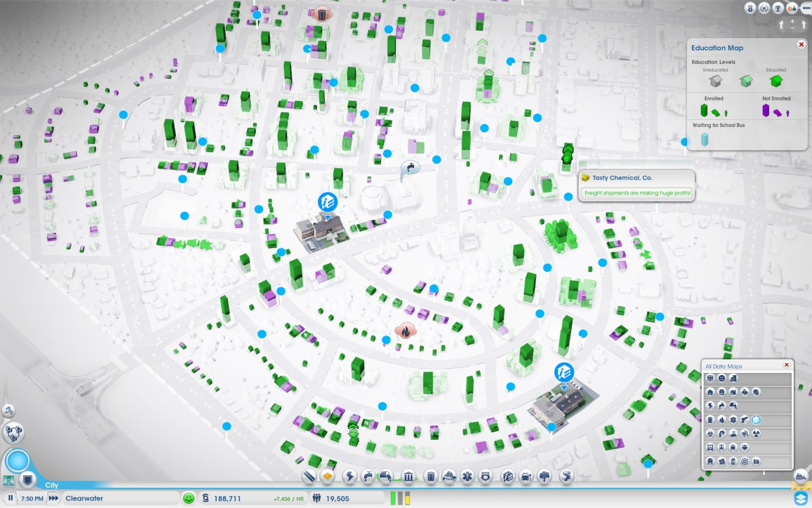Select the Bulldozer demolish tool
Viewport: 812px width, 508px height.
[801, 476]
